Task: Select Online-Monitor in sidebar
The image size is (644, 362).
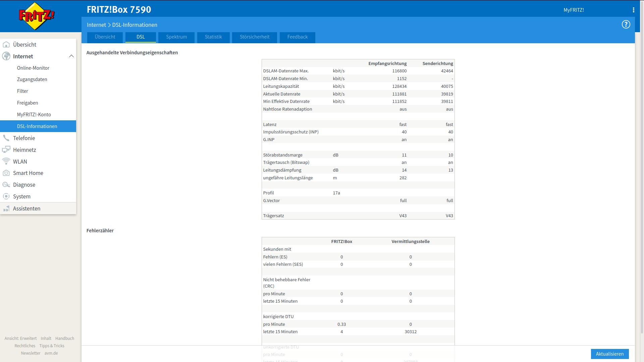Action: pyautogui.click(x=33, y=68)
